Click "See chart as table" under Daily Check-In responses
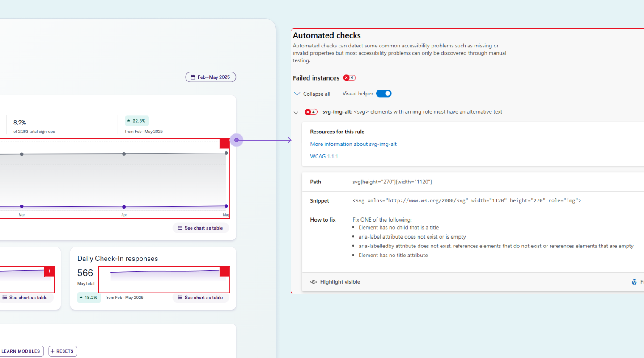Screen dimensions: 644x358 tap(200, 297)
